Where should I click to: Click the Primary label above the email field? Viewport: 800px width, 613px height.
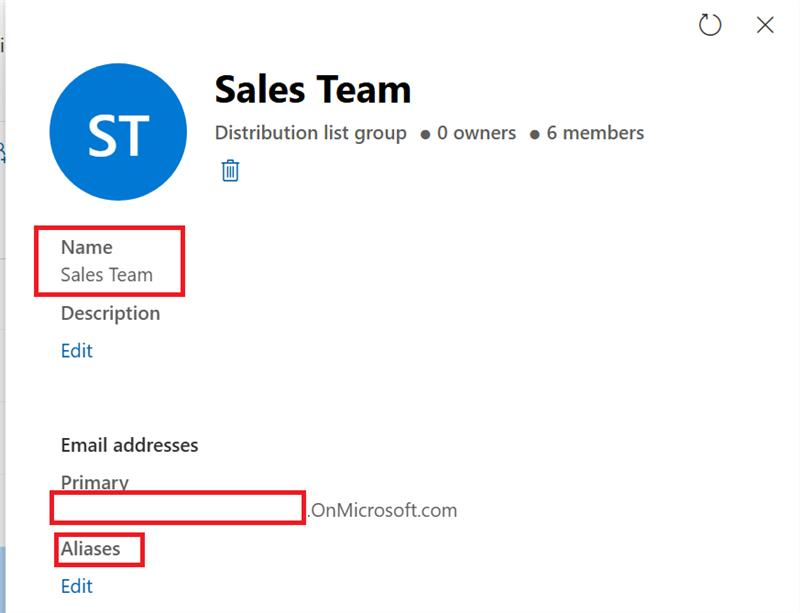(95, 482)
